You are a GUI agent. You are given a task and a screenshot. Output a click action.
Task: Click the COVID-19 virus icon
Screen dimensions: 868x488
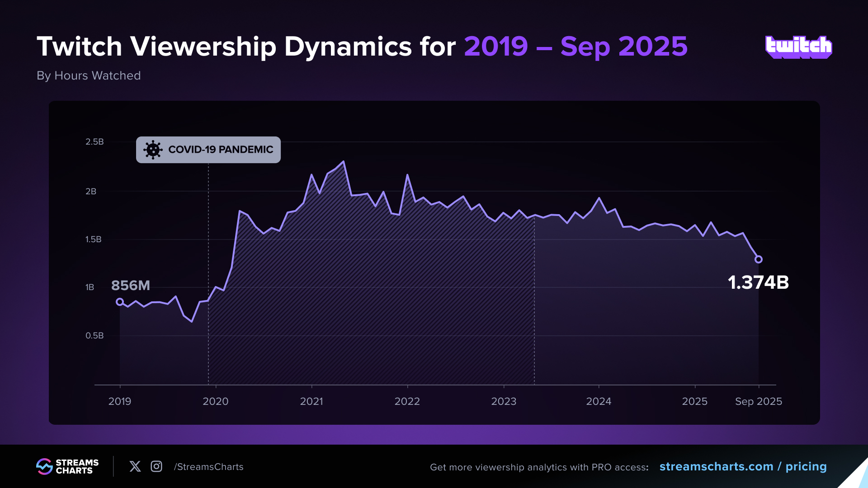coord(153,150)
